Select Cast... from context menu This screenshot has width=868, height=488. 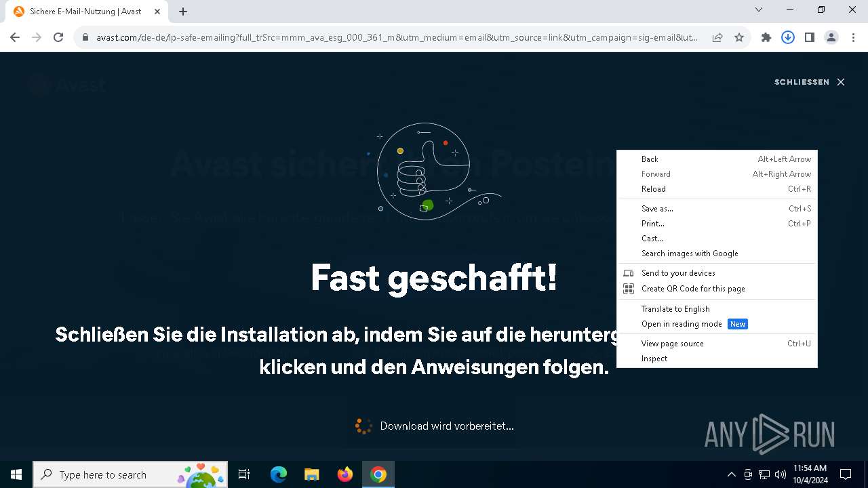(x=717, y=239)
